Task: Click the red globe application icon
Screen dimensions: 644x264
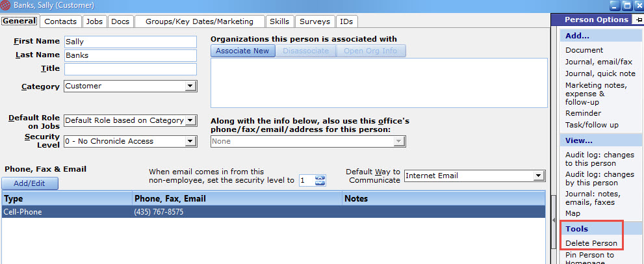Action: pos(6,6)
